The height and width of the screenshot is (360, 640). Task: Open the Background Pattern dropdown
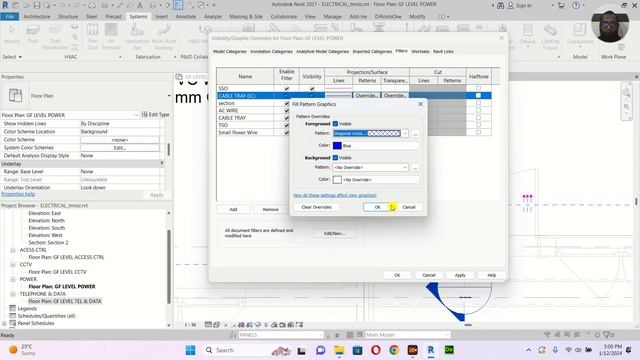(405, 167)
